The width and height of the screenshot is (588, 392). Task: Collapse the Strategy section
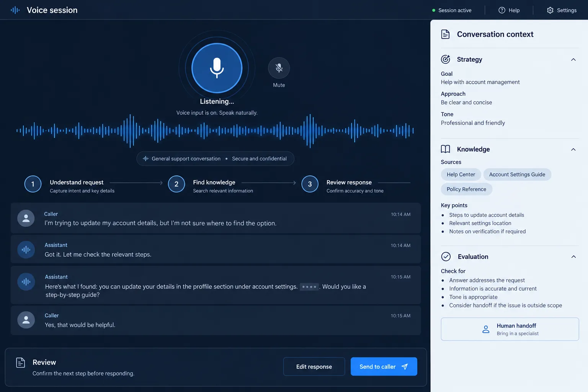[x=573, y=59]
